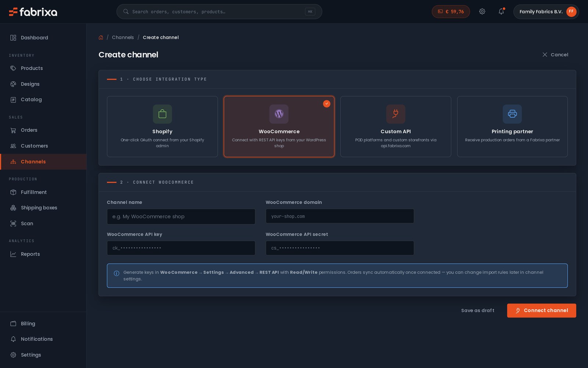This screenshot has height=368, width=588.
Task: Click the WooCommerce domain input field
Action: coord(340,216)
